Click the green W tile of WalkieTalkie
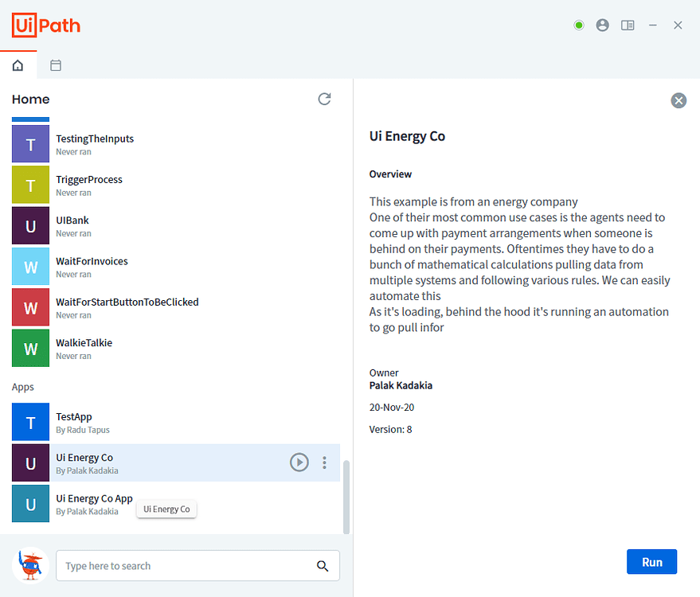Screen dimensions: 700x597 [30, 348]
